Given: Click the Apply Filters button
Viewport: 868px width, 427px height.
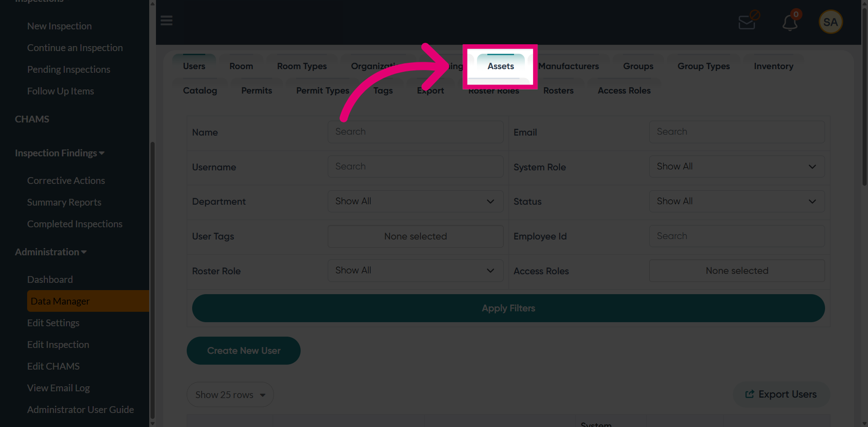Looking at the screenshot, I should (508, 308).
